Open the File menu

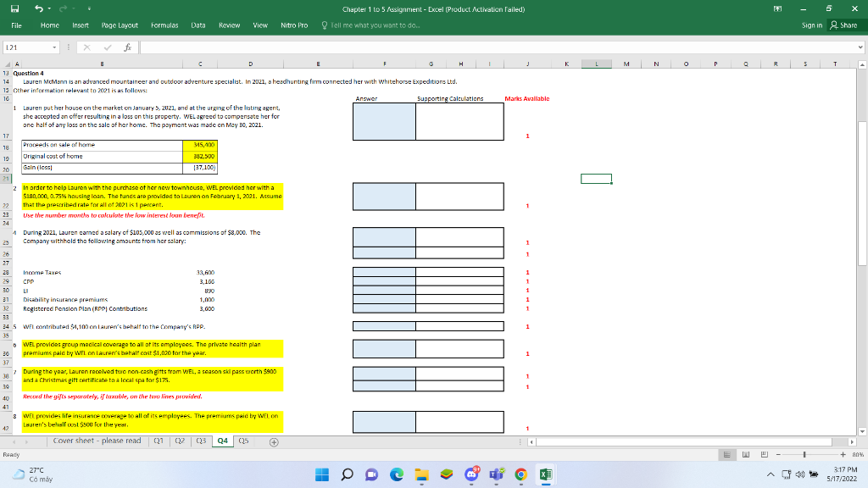pos(17,25)
